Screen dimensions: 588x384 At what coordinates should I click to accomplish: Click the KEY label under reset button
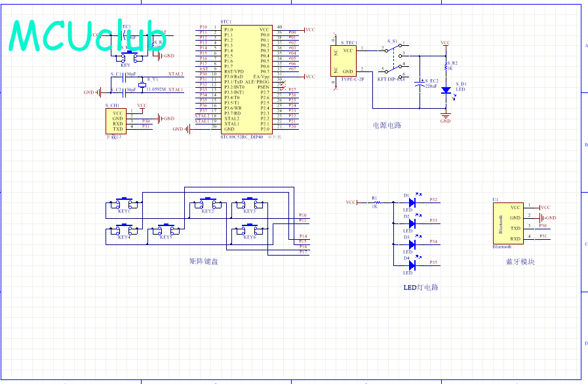(125, 66)
